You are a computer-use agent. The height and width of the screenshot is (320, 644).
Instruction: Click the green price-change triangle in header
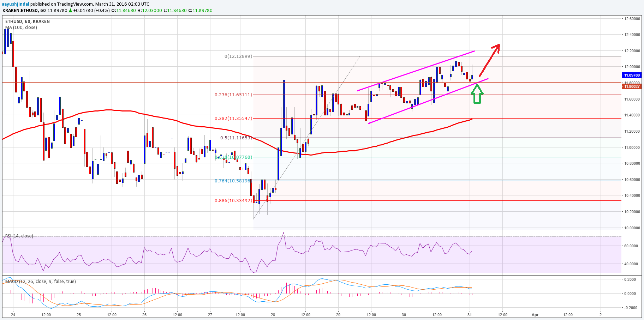[x=71, y=11]
